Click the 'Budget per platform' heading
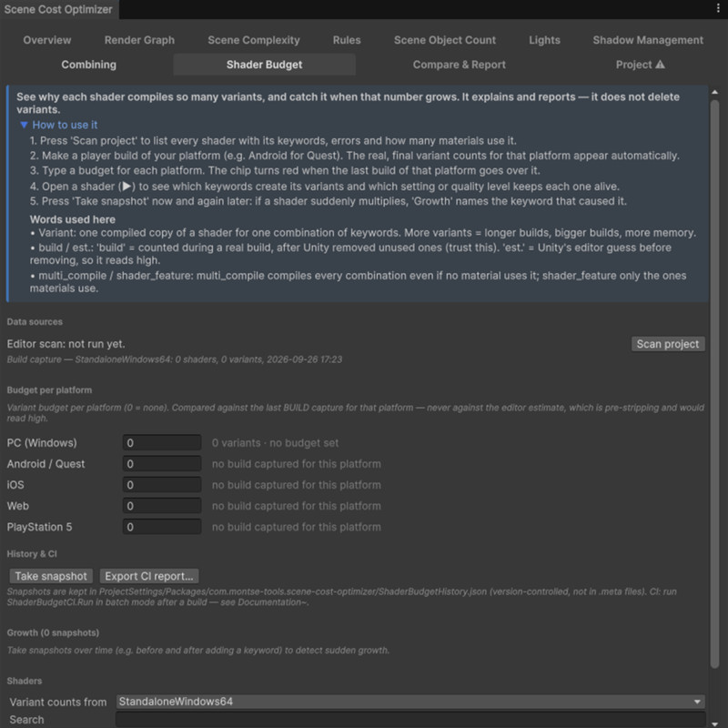The width and height of the screenshot is (728, 728). [x=49, y=390]
